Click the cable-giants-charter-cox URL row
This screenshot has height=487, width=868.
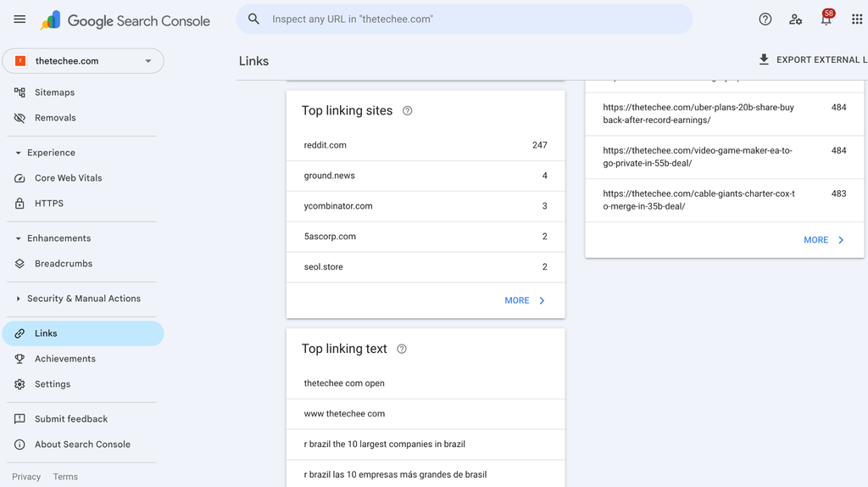pos(725,200)
